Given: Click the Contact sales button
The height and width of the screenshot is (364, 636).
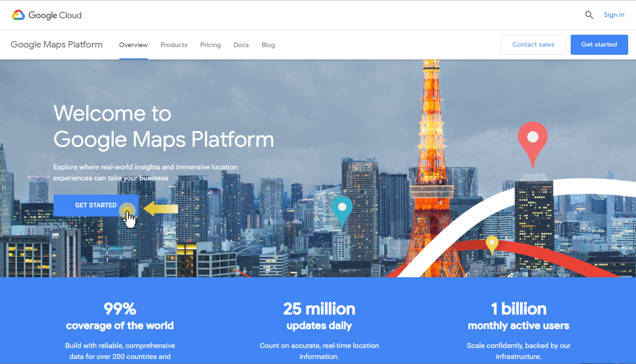Looking at the screenshot, I should (x=533, y=44).
